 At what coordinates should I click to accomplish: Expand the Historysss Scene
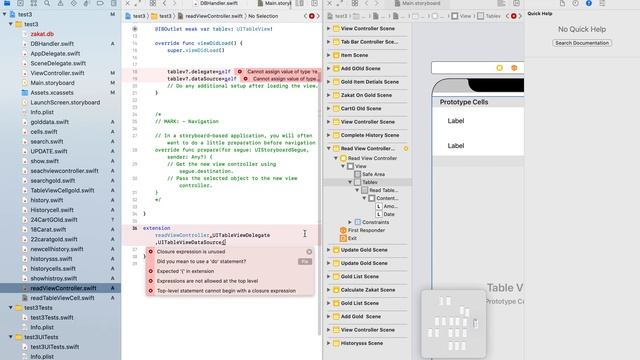coord(329,343)
